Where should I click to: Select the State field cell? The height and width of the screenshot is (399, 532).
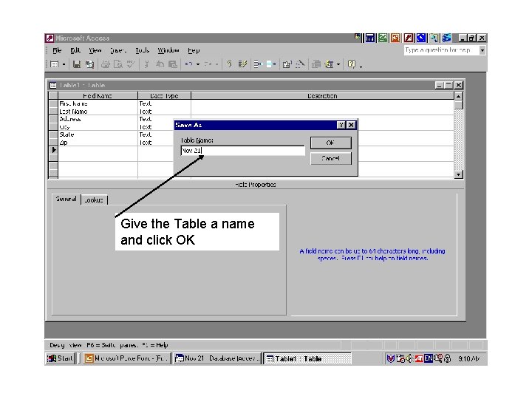98,134
